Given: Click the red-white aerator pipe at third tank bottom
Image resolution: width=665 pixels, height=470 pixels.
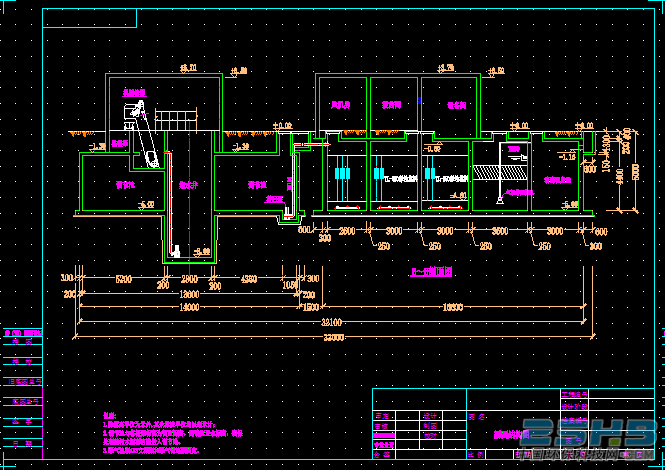Looking at the screenshot, I should (x=444, y=207).
